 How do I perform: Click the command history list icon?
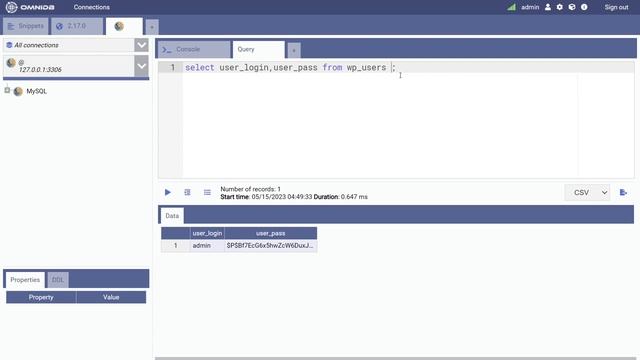point(207,192)
